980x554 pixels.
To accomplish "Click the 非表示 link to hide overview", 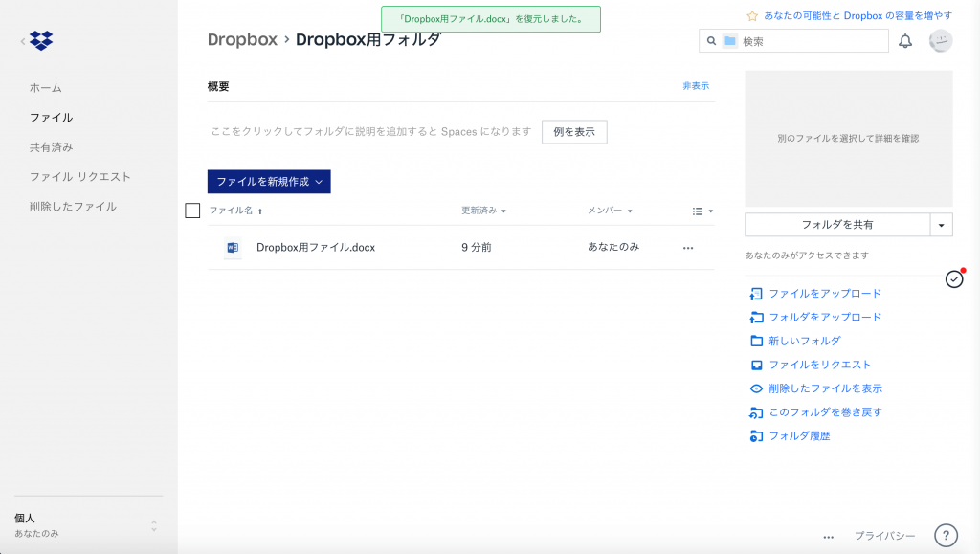I will (x=696, y=86).
